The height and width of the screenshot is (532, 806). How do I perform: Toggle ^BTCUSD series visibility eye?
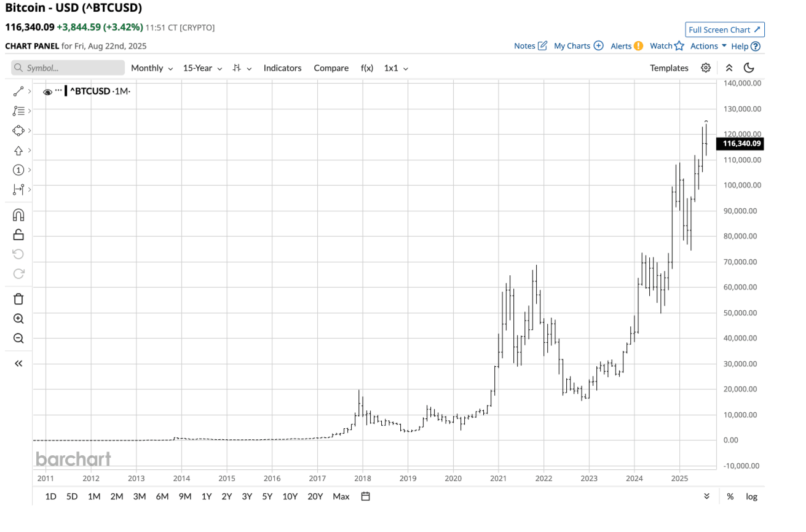[47, 92]
